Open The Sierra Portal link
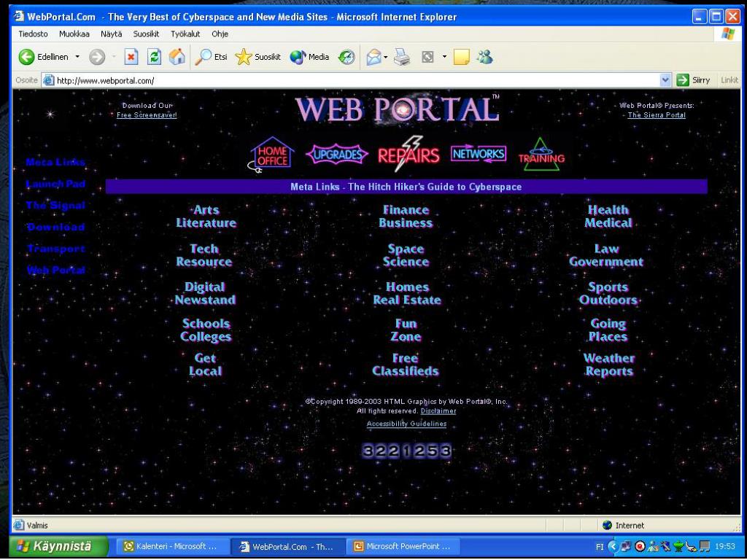The width and height of the screenshot is (747, 560). point(657,115)
